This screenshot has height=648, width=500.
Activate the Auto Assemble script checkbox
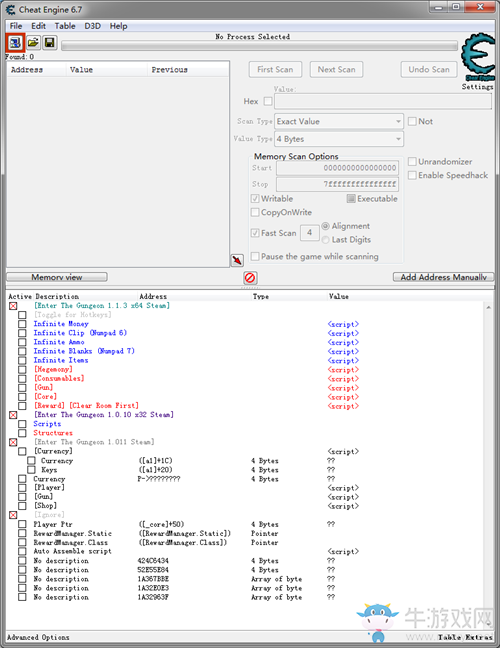(22, 551)
